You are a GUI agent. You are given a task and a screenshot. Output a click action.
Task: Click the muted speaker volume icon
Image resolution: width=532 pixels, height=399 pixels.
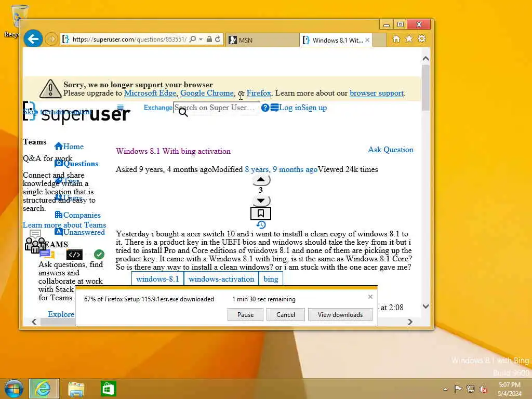[483, 389]
